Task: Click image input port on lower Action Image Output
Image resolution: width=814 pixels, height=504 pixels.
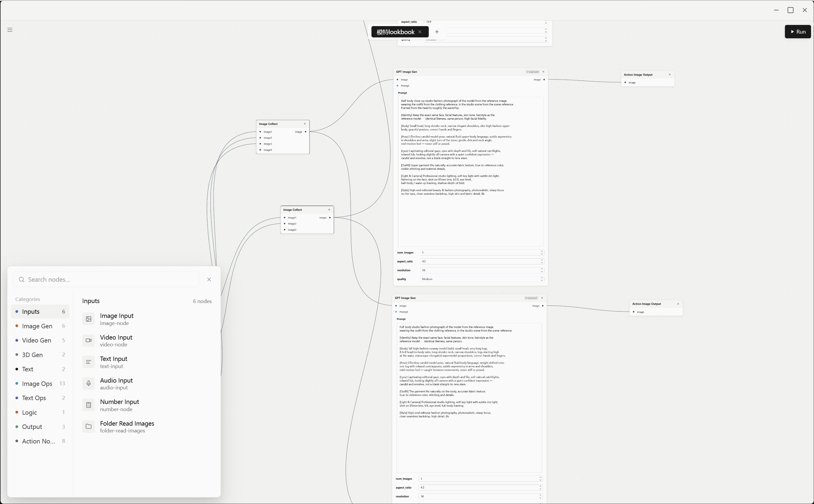Action: pos(633,312)
